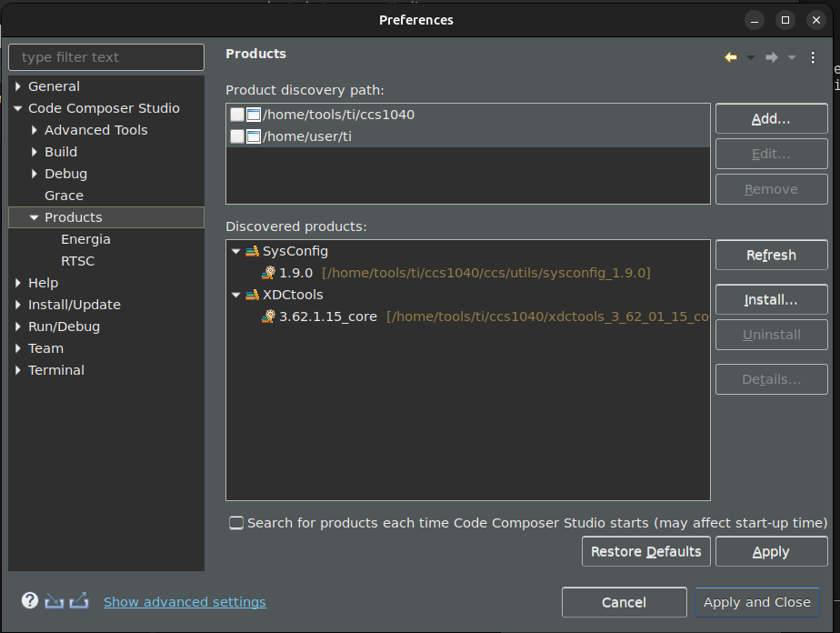Click the export preferences icon
Viewport: 840px width, 633px height.
pyautogui.click(x=79, y=601)
